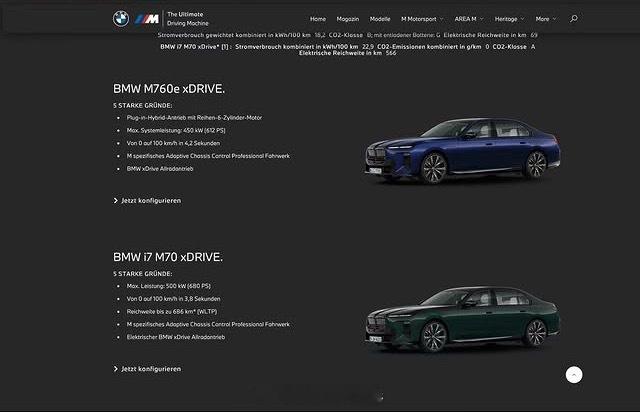Viewport: 640px width, 412px height.
Task: Click M spezifisches Adaptive Chassis bullet under M760e
Action: [x=208, y=156]
